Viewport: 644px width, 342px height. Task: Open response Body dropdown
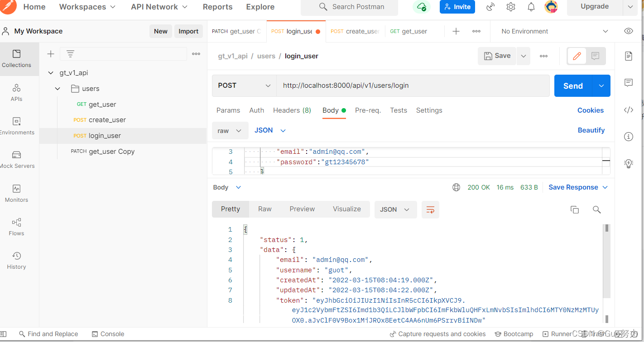(x=227, y=187)
